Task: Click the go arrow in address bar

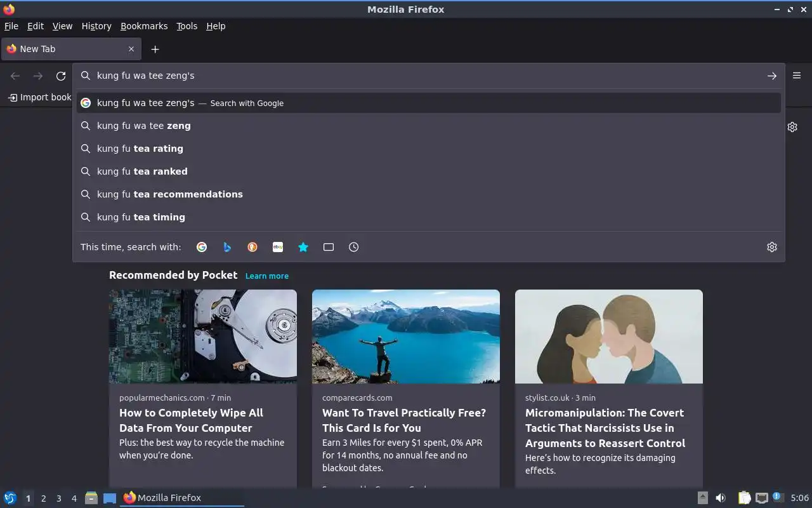Action: click(772, 76)
